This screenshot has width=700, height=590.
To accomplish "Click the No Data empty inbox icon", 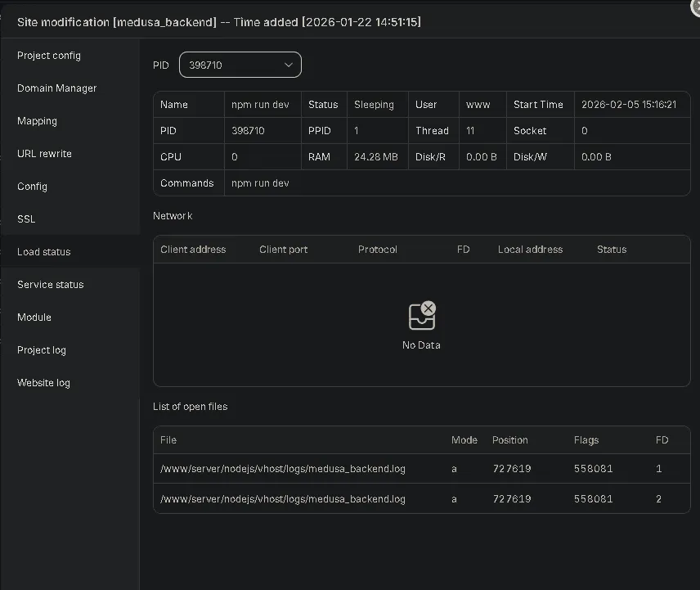I will (422, 316).
